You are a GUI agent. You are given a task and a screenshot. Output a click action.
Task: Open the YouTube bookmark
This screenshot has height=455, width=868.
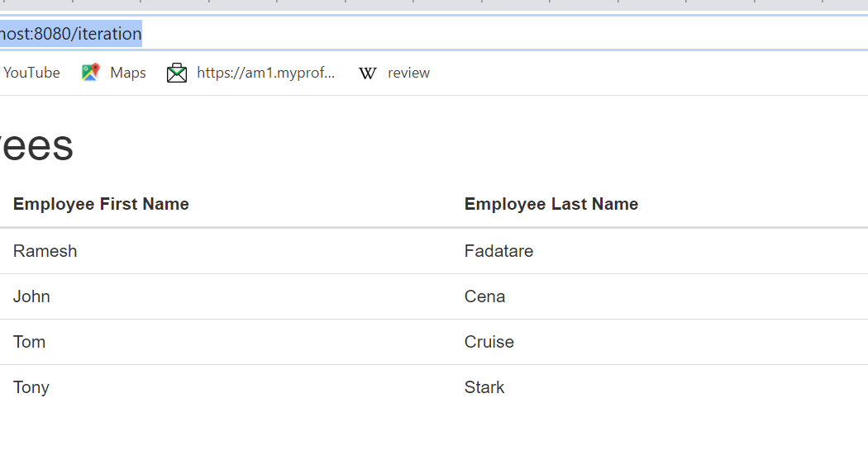(x=31, y=73)
